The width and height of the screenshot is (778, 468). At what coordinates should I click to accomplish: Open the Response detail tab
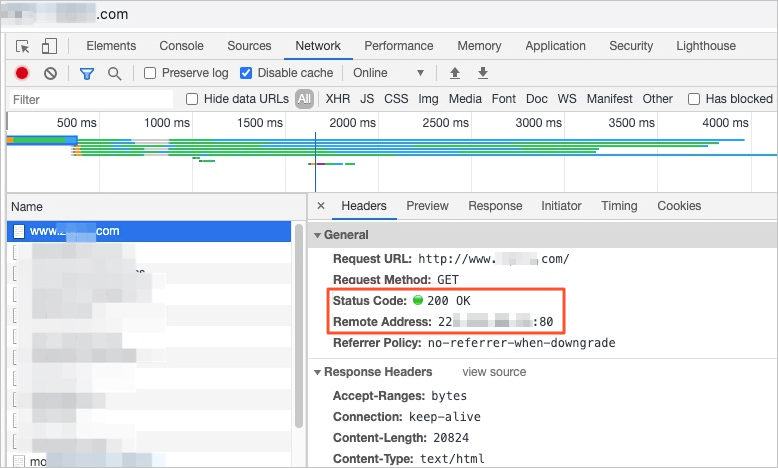click(x=495, y=205)
